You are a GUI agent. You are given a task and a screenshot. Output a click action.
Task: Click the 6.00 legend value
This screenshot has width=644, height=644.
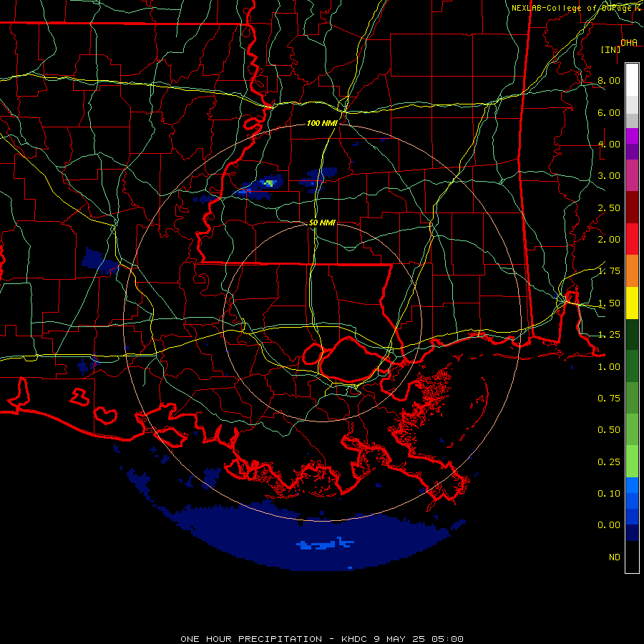609,112
